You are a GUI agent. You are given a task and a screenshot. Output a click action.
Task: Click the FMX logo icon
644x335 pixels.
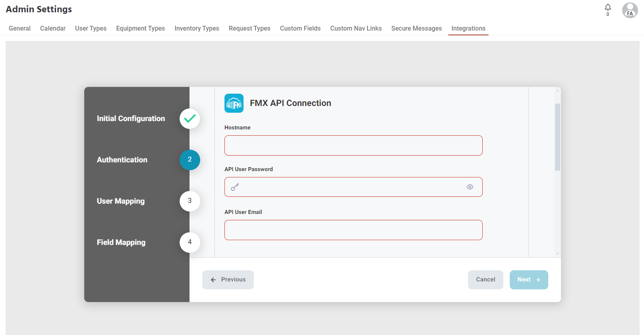click(234, 103)
